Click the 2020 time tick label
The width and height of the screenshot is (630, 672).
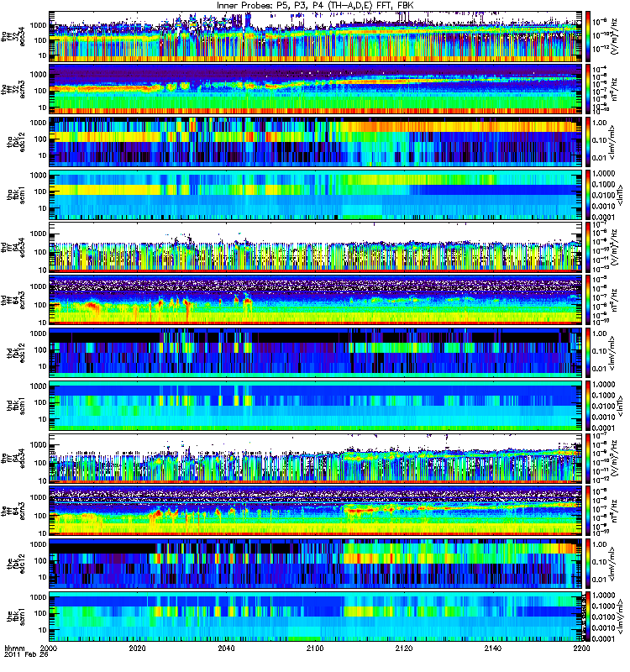[x=138, y=648]
